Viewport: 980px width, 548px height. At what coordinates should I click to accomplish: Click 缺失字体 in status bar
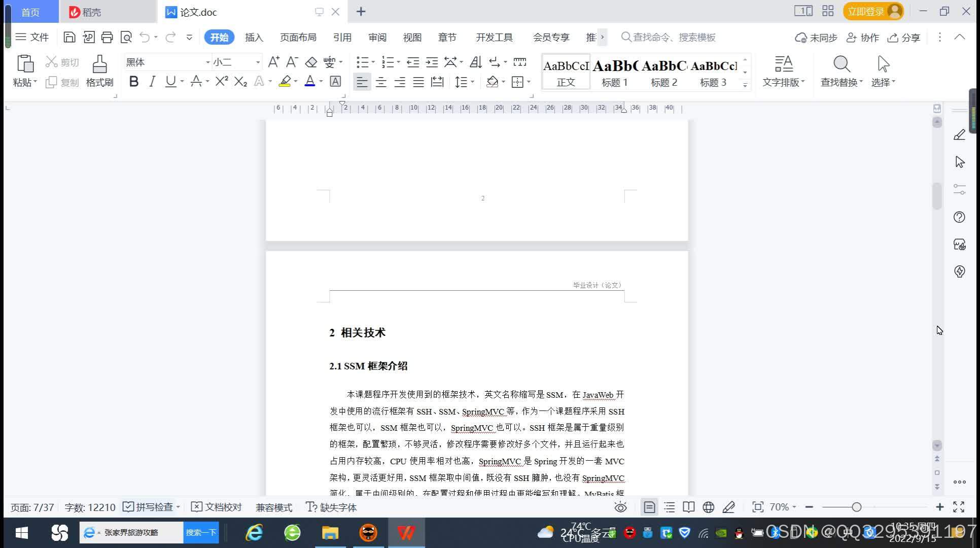[331, 507]
